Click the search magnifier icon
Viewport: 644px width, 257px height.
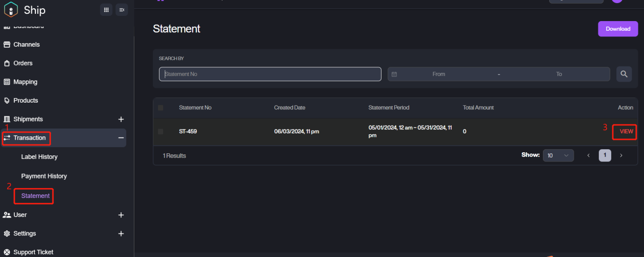[x=624, y=74]
